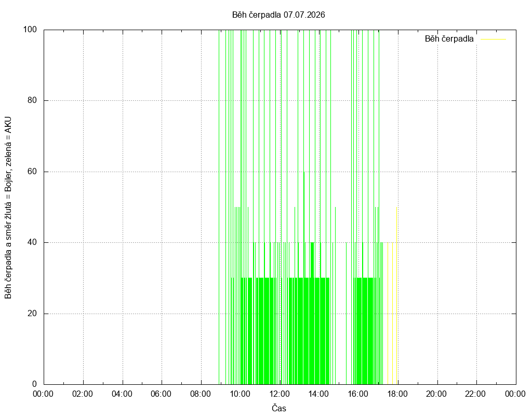The width and height of the screenshot is (532, 416).
Task: Click the time tick label 16:00
Action: (358, 394)
